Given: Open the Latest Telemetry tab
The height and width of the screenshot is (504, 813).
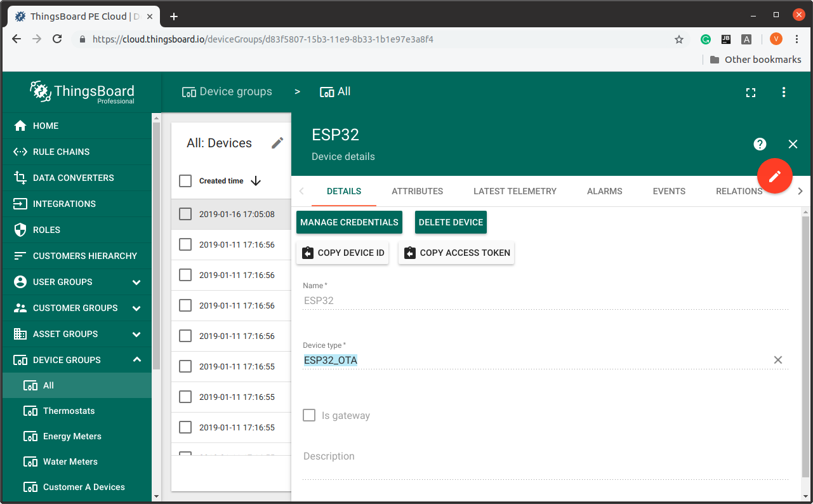Looking at the screenshot, I should coord(515,191).
